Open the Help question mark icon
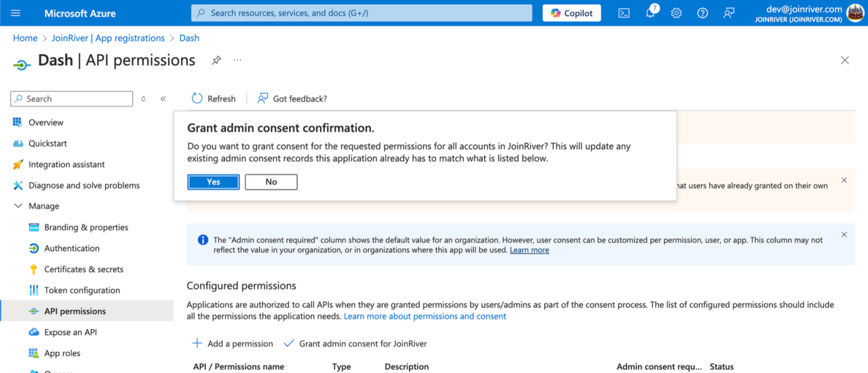The width and height of the screenshot is (868, 373). [703, 13]
